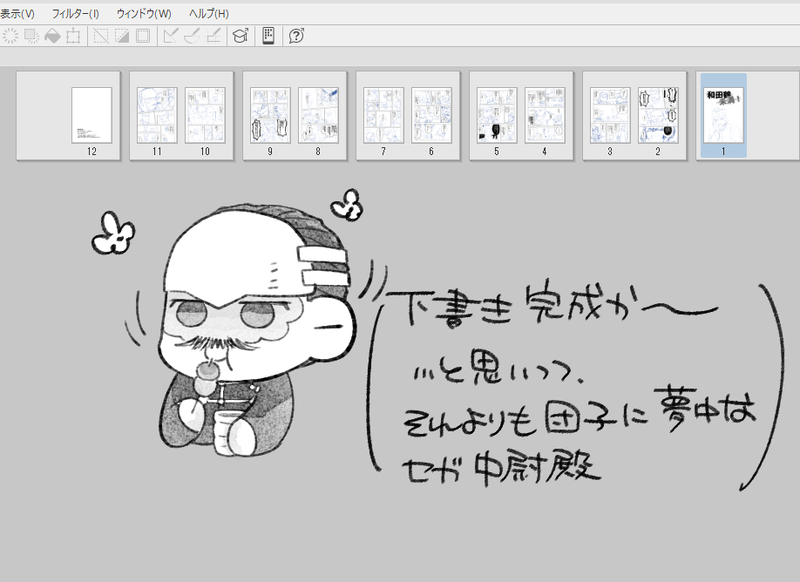Toggle the Snap to Ruler icon
The width and height of the screenshot is (800, 582).
coord(170,36)
